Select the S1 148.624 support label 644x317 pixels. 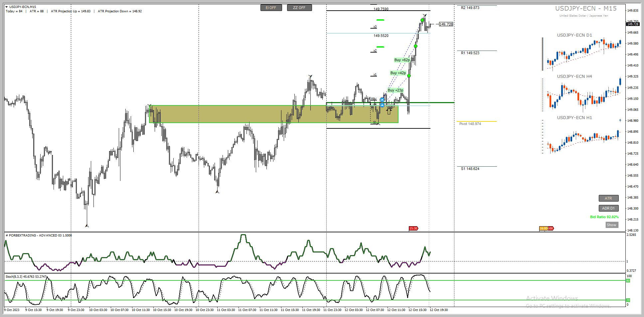(x=470, y=169)
